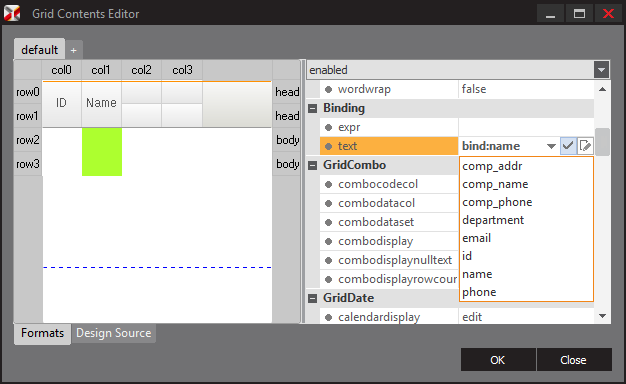Select the default format tab

coord(40,50)
